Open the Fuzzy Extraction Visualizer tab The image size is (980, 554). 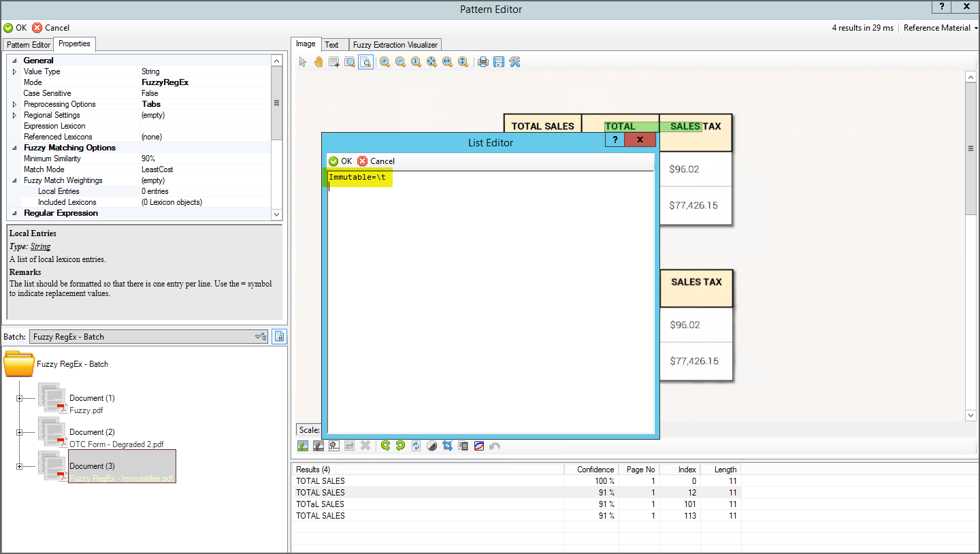395,45
